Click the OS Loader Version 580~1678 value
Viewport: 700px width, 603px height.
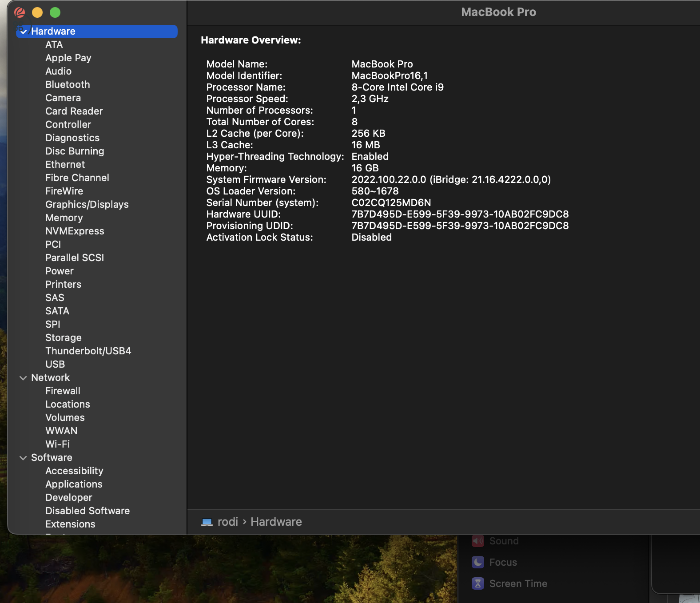point(375,191)
